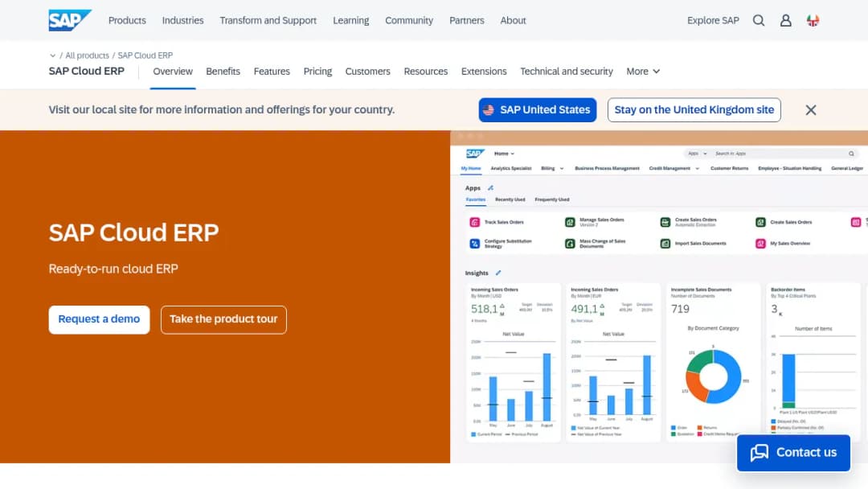Open Technical and security tab

pos(567,72)
